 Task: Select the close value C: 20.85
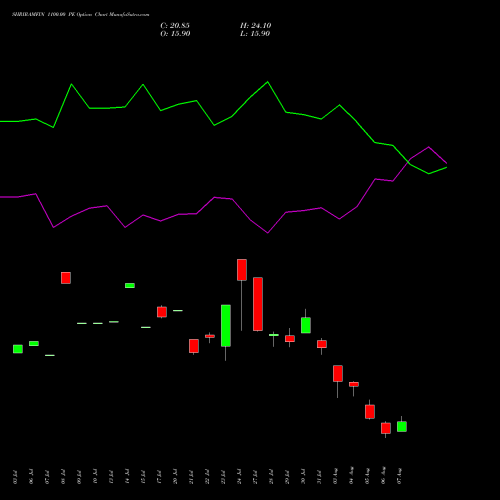point(175,26)
